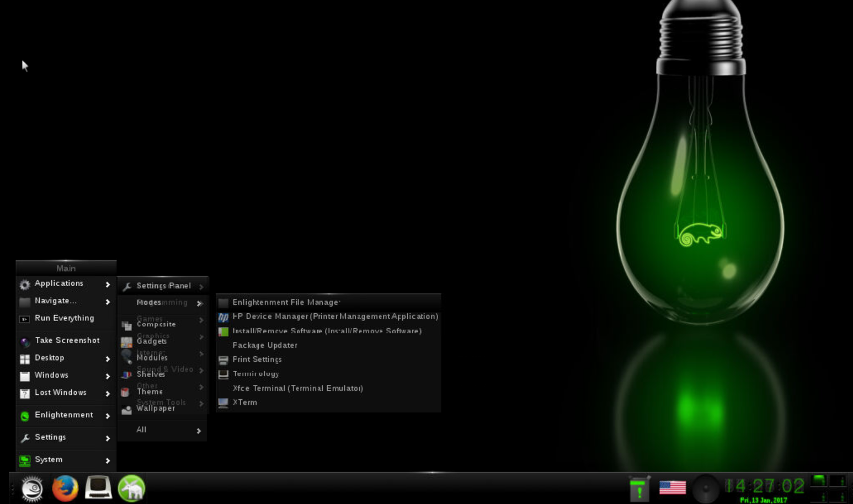Open the openSUSE start menu button

tap(32, 489)
